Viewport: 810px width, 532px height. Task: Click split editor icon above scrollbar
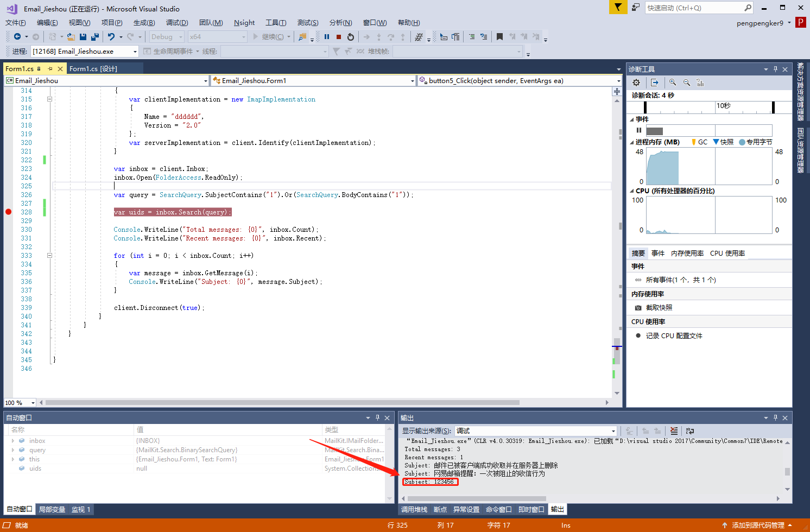617,92
